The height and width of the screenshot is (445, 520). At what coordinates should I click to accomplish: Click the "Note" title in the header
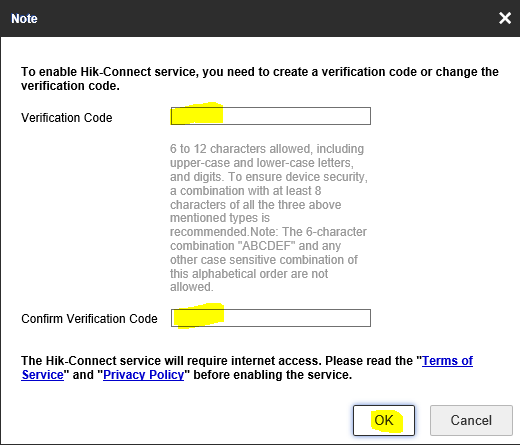[24, 19]
